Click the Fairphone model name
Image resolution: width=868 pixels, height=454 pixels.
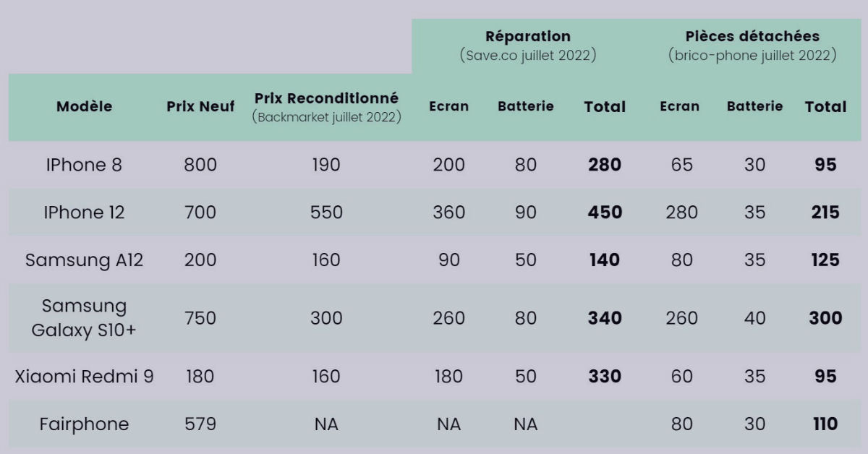[x=84, y=424]
